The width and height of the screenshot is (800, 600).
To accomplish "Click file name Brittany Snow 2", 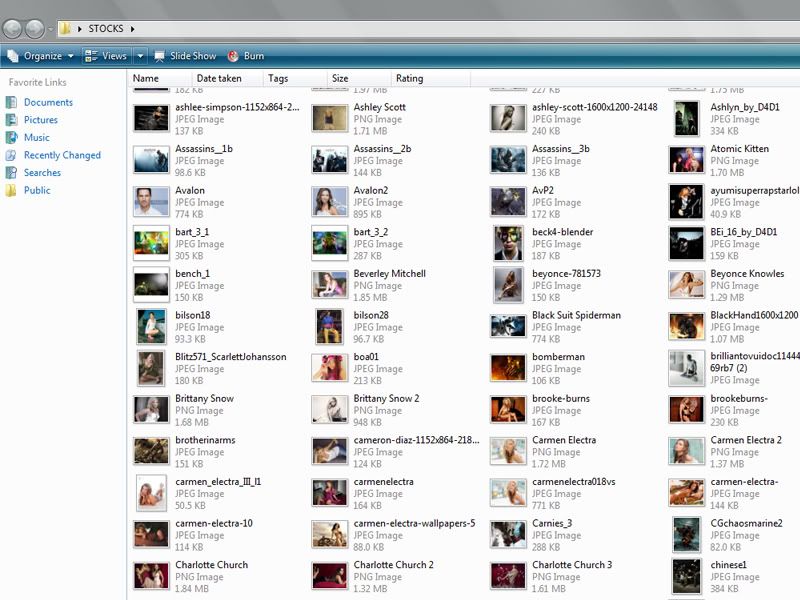I will (x=386, y=398).
